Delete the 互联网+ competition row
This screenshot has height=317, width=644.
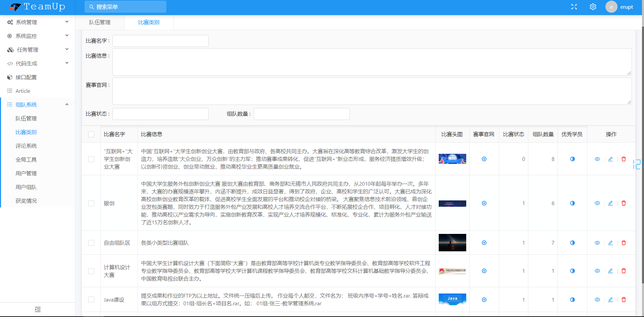coord(624,159)
